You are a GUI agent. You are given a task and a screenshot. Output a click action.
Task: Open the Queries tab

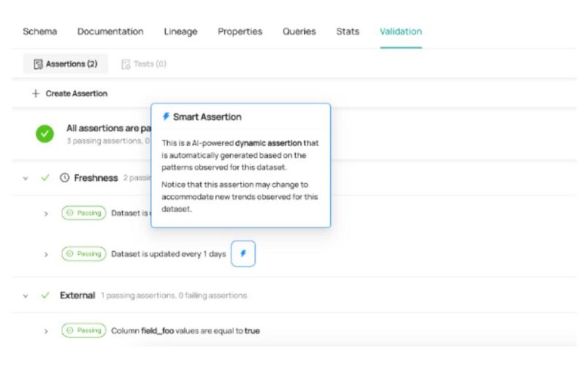coord(299,32)
